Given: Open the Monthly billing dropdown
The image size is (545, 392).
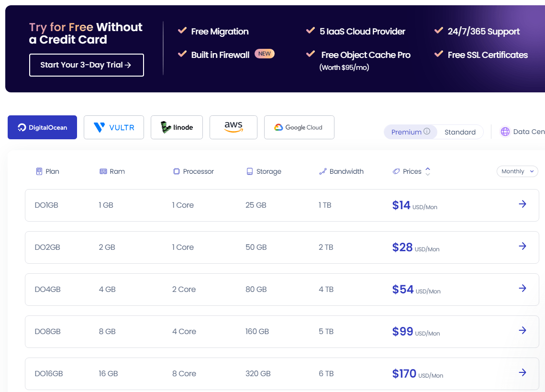Looking at the screenshot, I should click(517, 171).
